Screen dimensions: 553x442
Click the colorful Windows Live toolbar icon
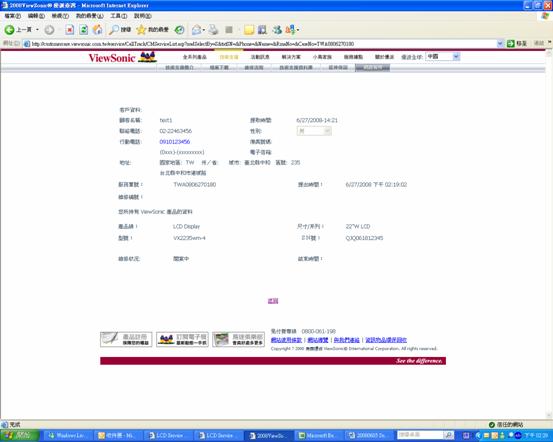point(290,30)
